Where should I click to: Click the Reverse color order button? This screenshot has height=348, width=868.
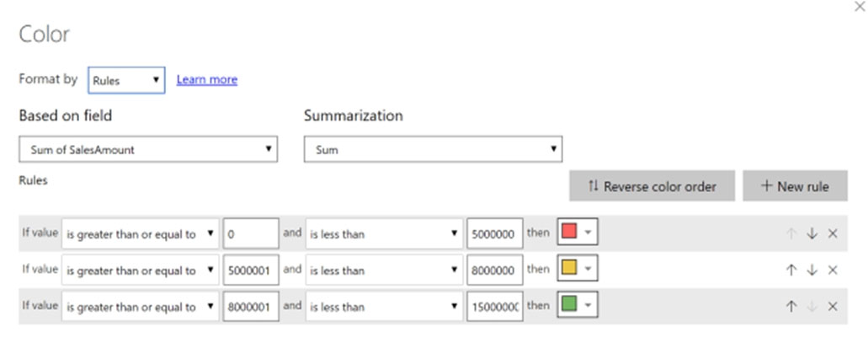coord(652,186)
